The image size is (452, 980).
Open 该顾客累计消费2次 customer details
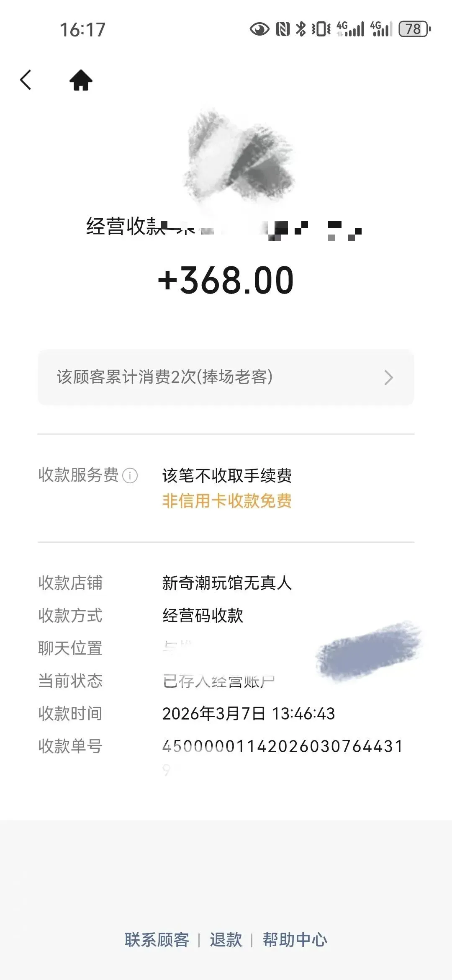165,377
